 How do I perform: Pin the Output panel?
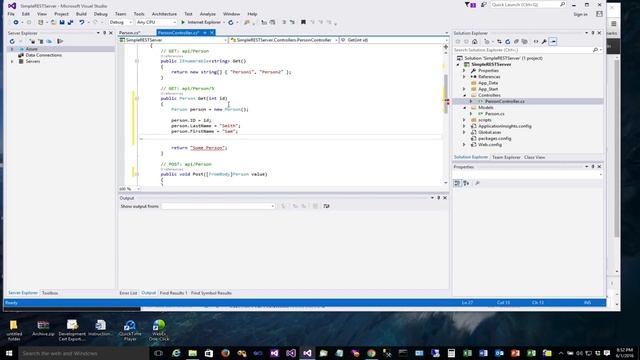(x=438, y=198)
